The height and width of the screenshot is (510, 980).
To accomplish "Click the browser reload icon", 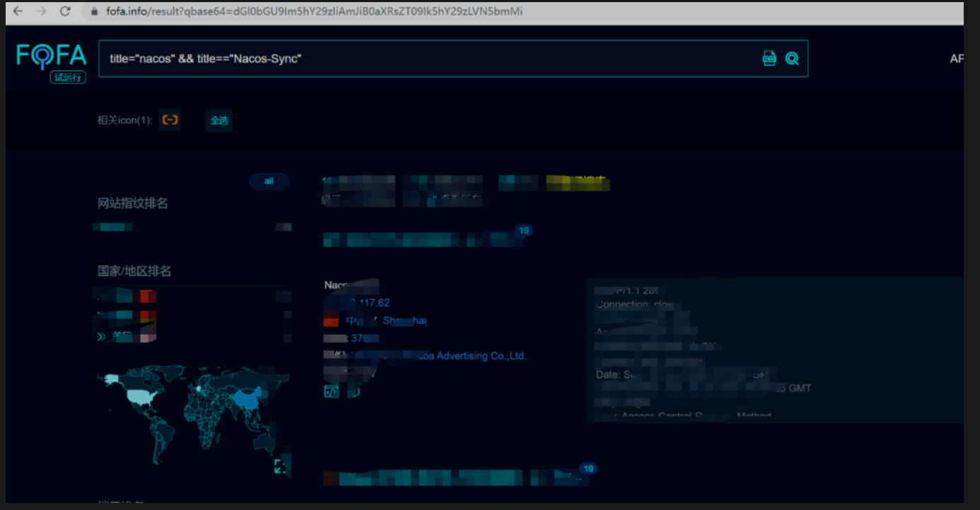I will (x=65, y=11).
